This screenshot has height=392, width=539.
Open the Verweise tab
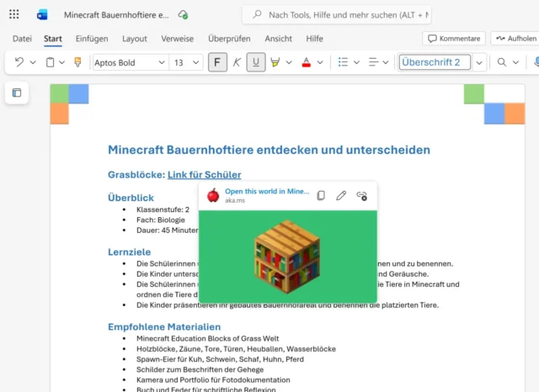178,39
